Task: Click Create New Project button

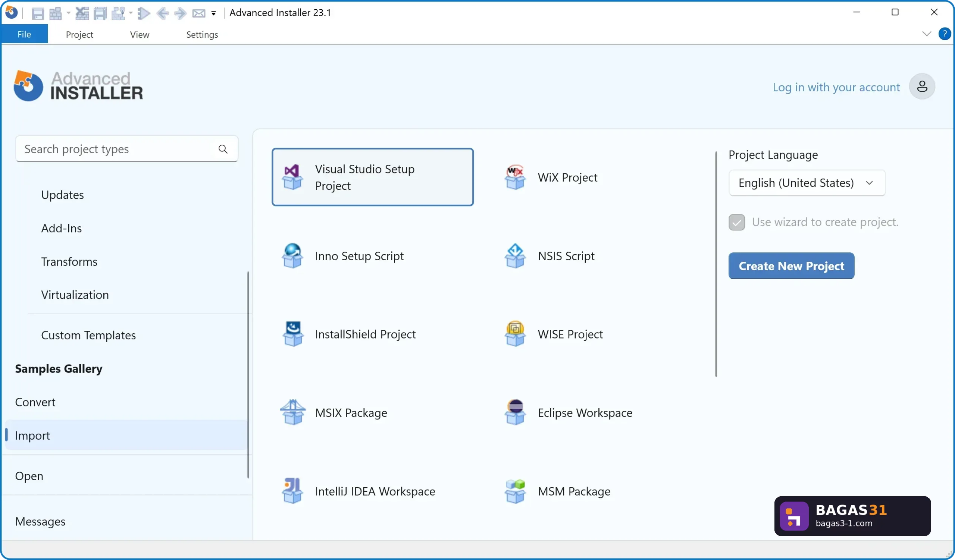Action: [791, 266]
